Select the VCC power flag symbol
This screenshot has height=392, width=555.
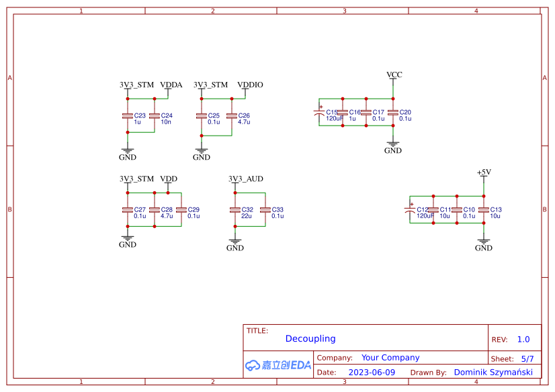393,76
